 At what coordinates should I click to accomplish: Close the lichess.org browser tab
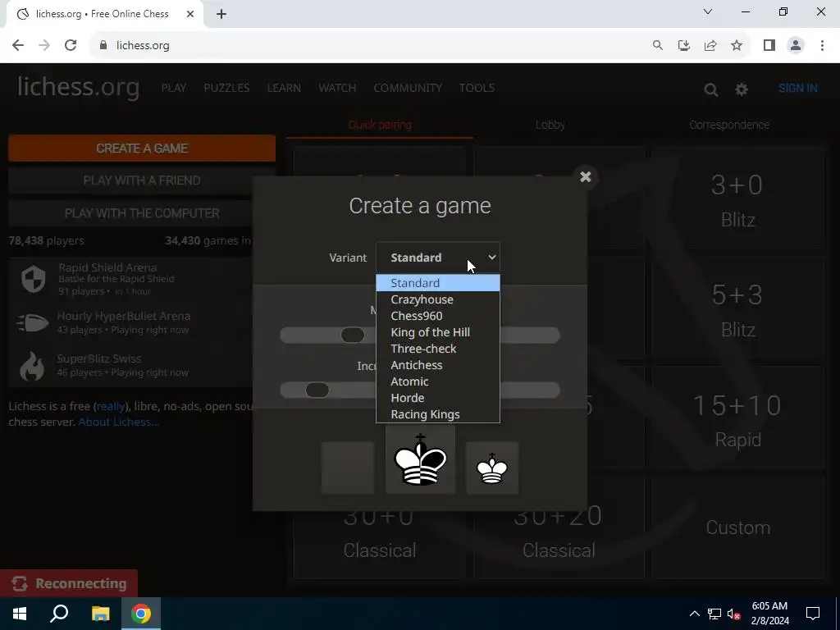click(190, 14)
